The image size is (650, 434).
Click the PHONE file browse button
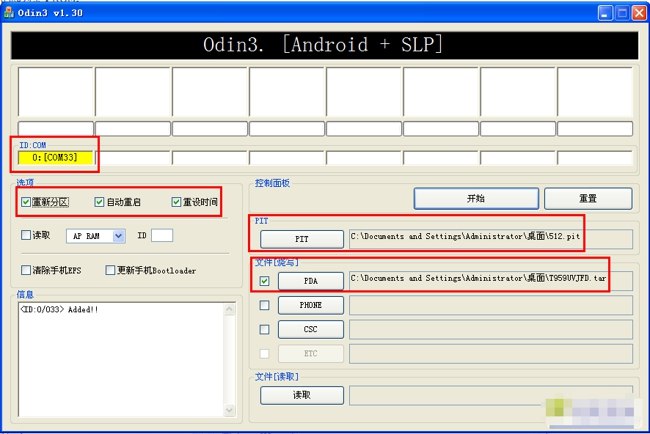(310, 305)
